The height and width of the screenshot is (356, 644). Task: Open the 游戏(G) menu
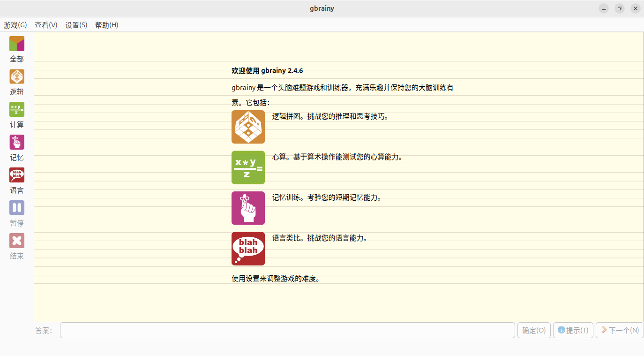[x=15, y=25]
